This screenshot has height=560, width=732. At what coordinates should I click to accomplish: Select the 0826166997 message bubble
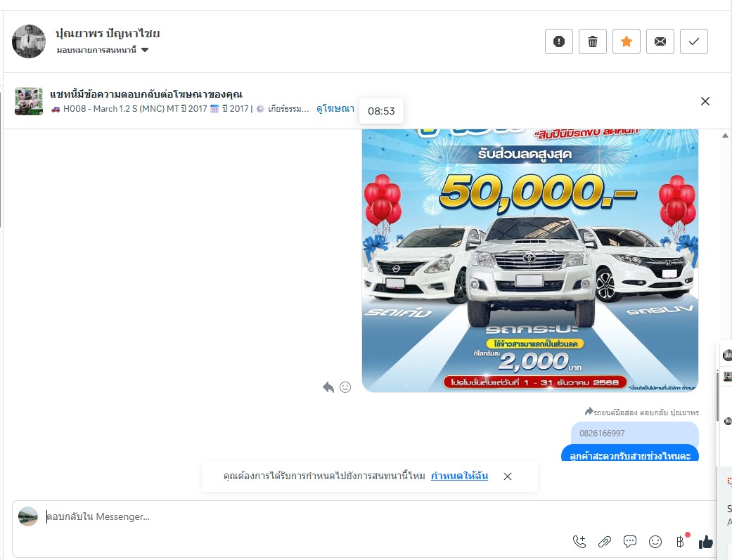pos(634,433)
